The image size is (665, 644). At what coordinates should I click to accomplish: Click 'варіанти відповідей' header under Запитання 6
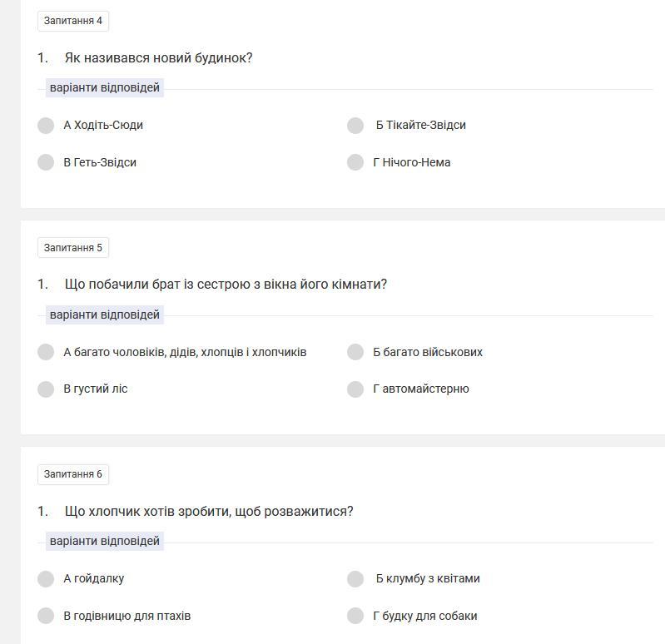[104, 541]
